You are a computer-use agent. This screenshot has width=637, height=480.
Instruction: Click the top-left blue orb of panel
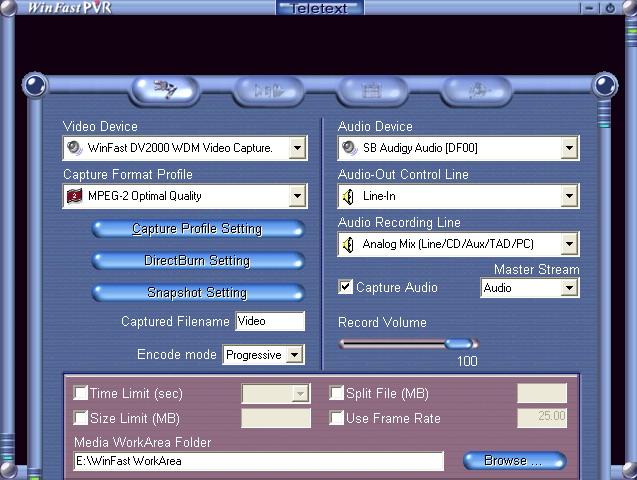point(35,84)
